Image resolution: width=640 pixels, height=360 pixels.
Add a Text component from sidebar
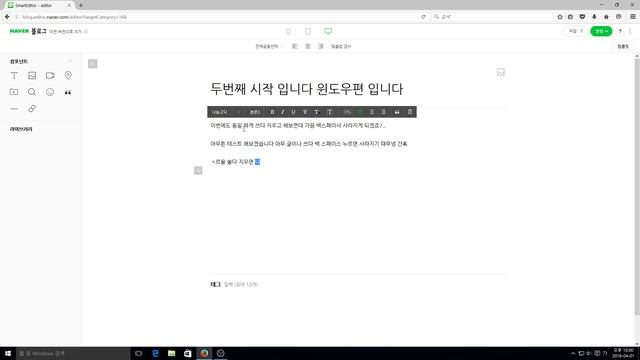[x=14, y=76]
